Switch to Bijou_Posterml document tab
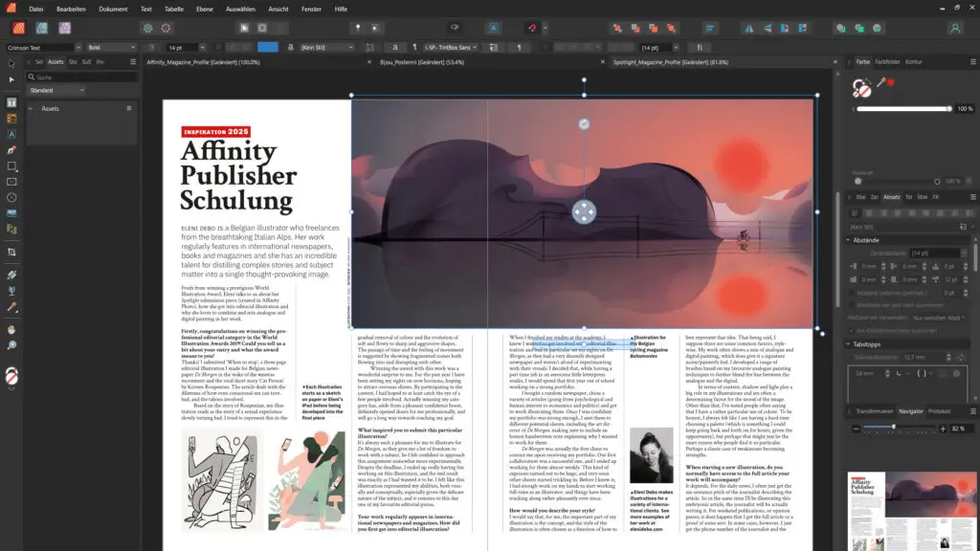Image resolution: width=980 pixels, height=551 pixels. 422,62
